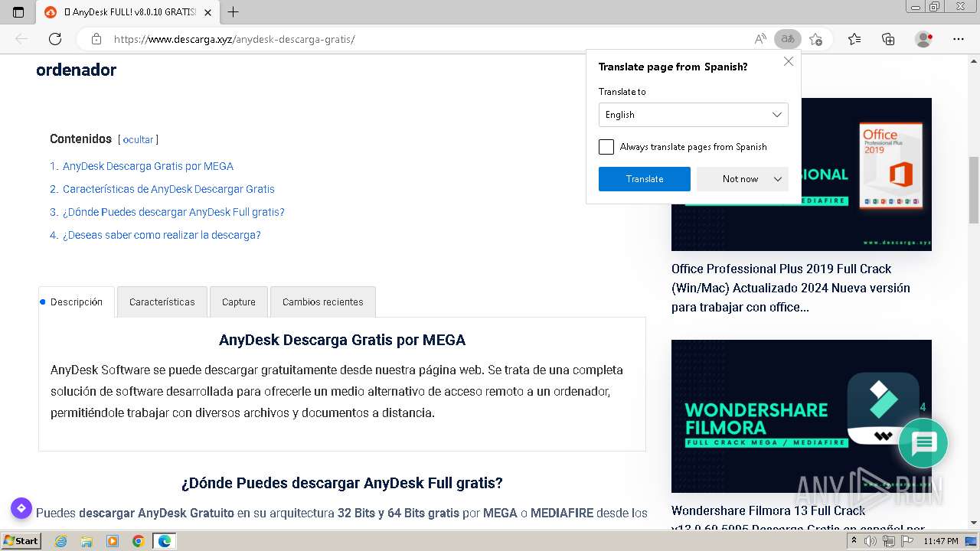Click AnyDesk Descarga Gratis por MEGA heading
980x551 pixels.
click(x=342, y=340)
